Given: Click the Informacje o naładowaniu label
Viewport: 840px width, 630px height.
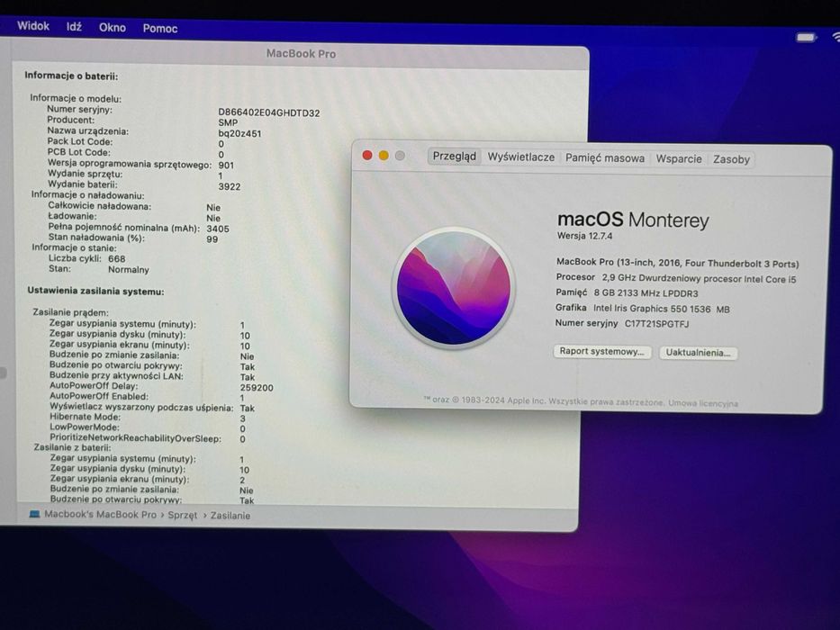Looking at the screenshot, I should [88, 195].
